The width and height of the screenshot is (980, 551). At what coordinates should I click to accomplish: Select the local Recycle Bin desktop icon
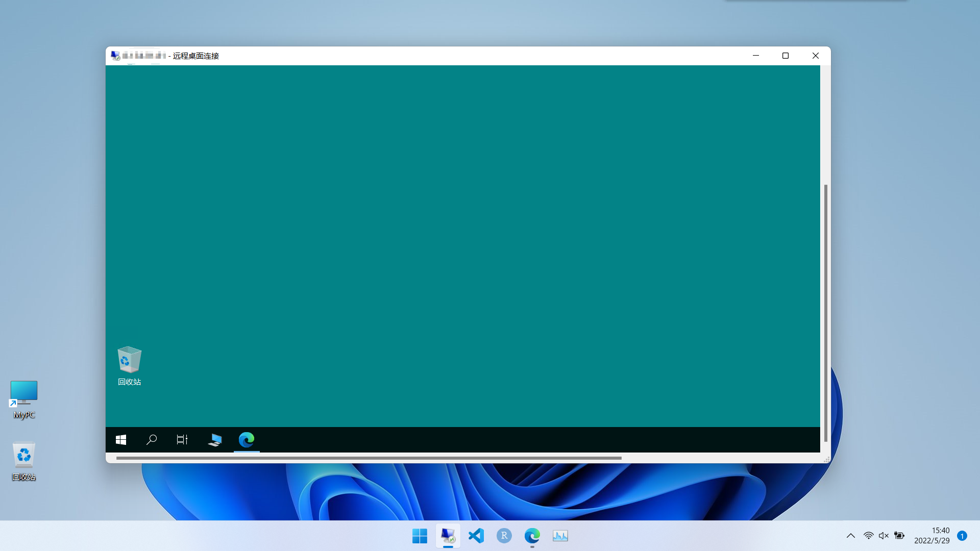coord(24,461)
